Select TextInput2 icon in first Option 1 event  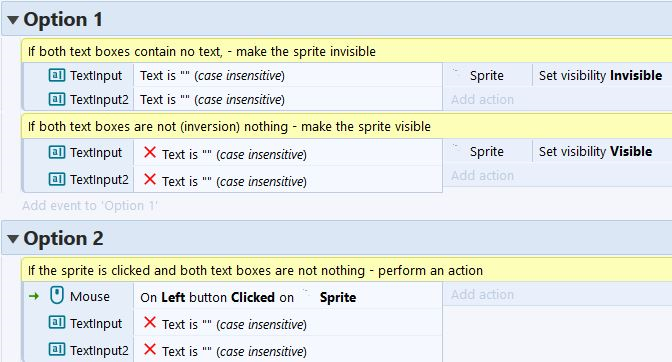coord(57,99)
